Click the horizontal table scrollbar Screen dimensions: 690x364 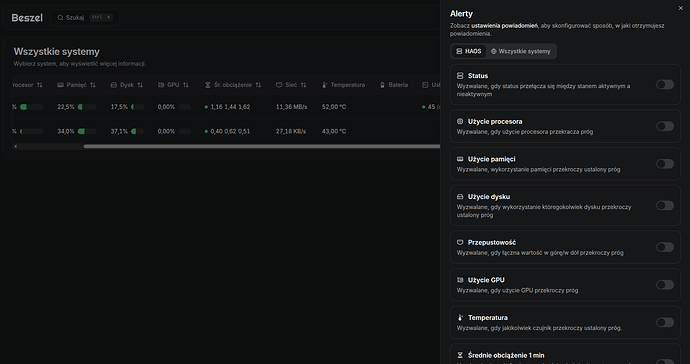coord(262,146)
